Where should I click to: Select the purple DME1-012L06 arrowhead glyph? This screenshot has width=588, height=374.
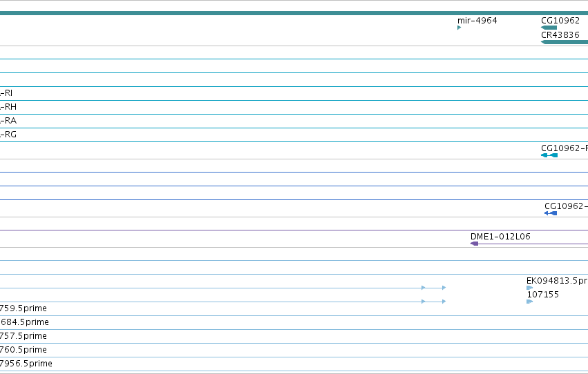475,244
